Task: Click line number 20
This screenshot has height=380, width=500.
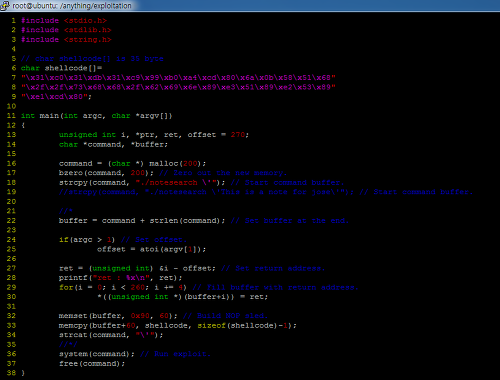Action: tap(11, 202)
